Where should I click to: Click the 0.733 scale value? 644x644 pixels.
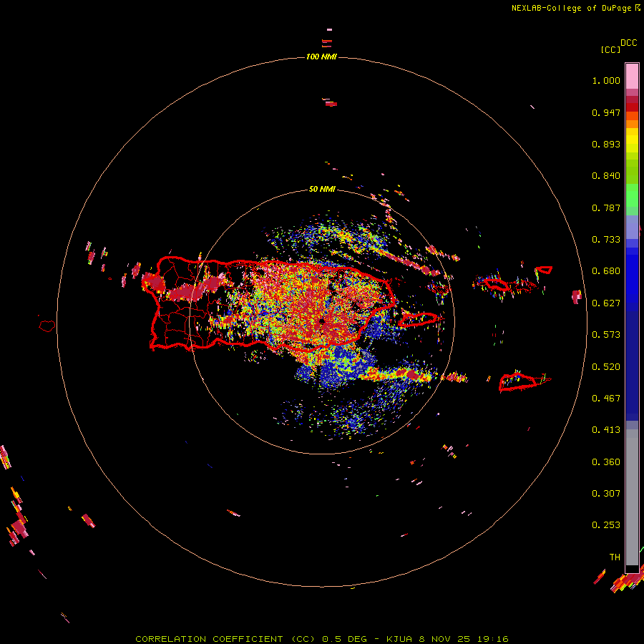(x=606, y=240)
